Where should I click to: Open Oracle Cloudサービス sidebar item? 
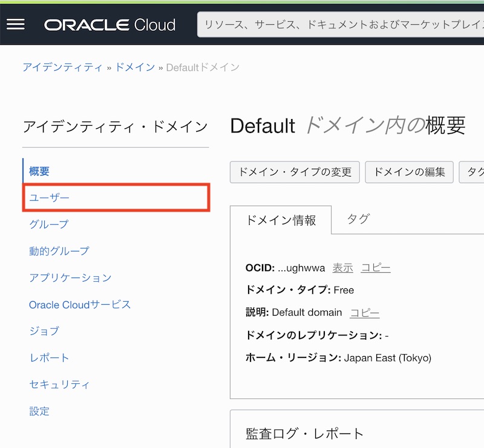pyautogui.click(x=80, y=304)
